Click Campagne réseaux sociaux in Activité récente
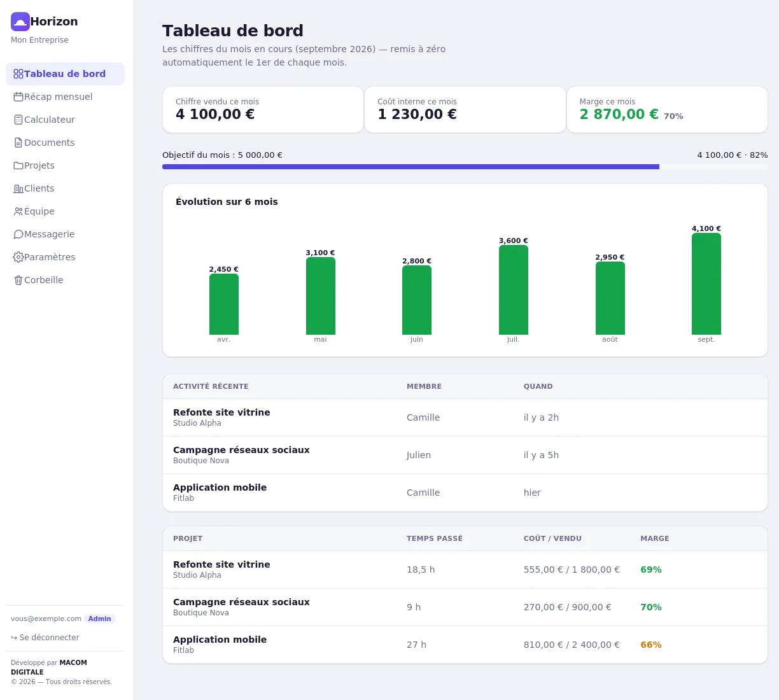The width and height of the screenshot is (779, 700). coord(241,450)
